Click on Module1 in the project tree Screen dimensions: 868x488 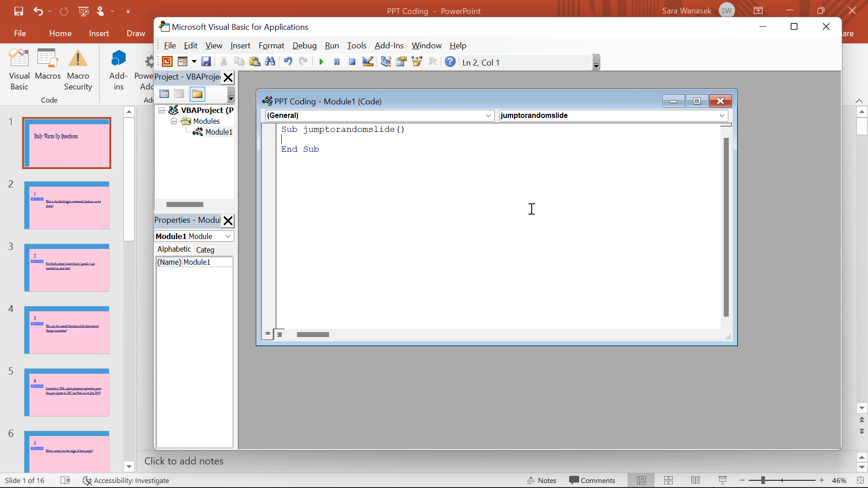click(x=219, y=131)
